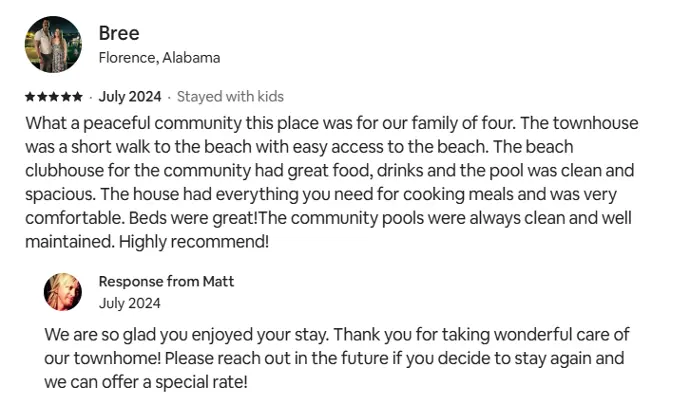Click the fifth star in the rating
The width and height of the screenshot is (690, 404).
77,96
